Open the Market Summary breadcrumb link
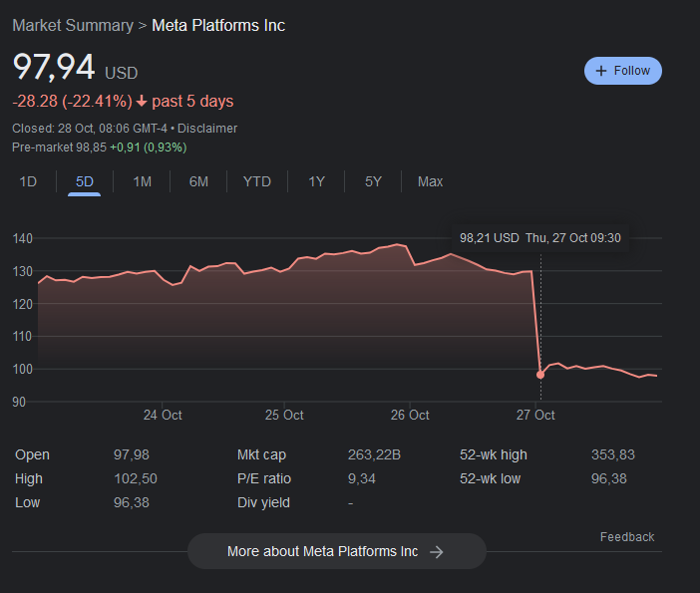The height and width of the screenshot is (593, 700). (x=73, y=26)
